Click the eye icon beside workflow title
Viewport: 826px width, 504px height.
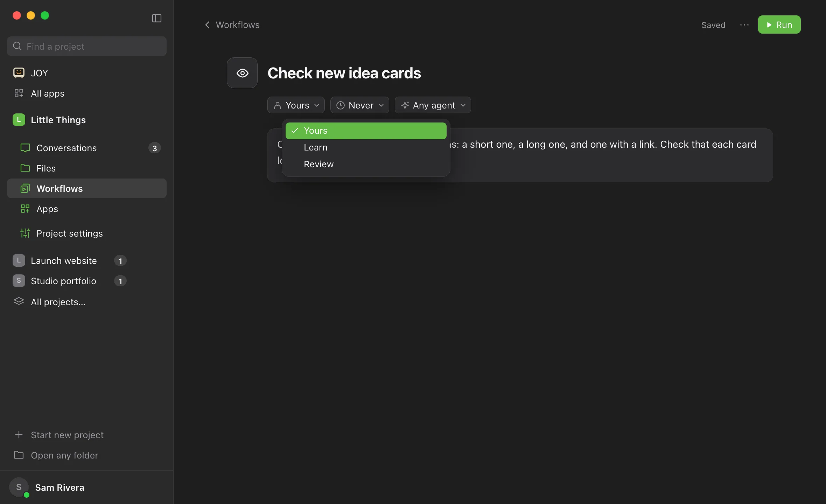click(x=242, y=73)
